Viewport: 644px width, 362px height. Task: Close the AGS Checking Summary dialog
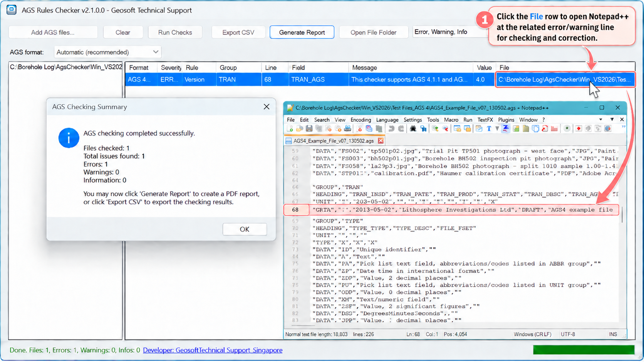pos(267,107)
